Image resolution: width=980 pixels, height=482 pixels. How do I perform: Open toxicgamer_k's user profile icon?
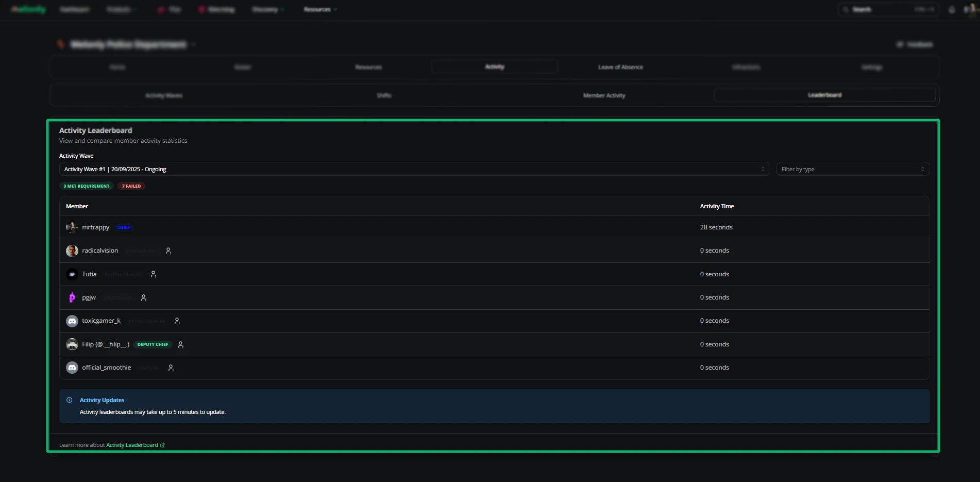point(177,321)
